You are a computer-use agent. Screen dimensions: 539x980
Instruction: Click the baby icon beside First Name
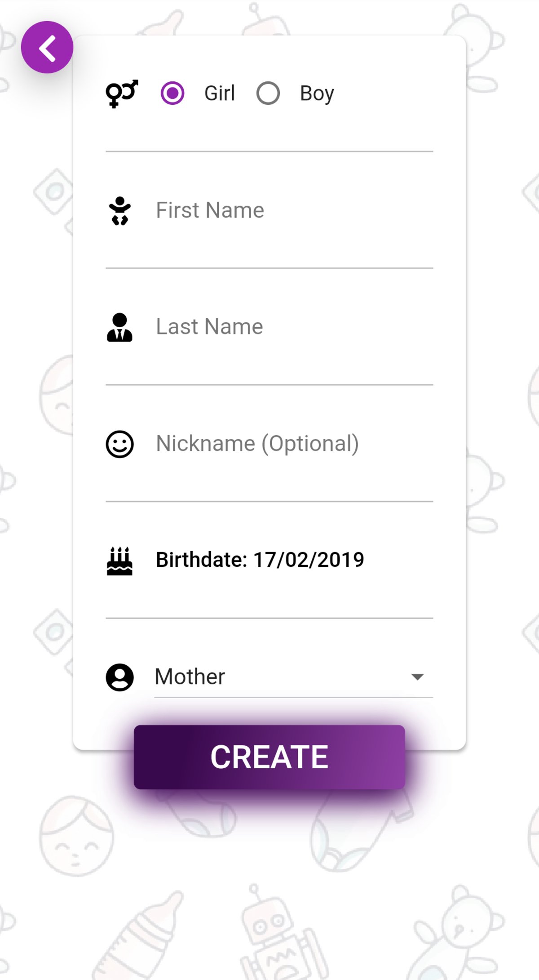click(120, 210)
